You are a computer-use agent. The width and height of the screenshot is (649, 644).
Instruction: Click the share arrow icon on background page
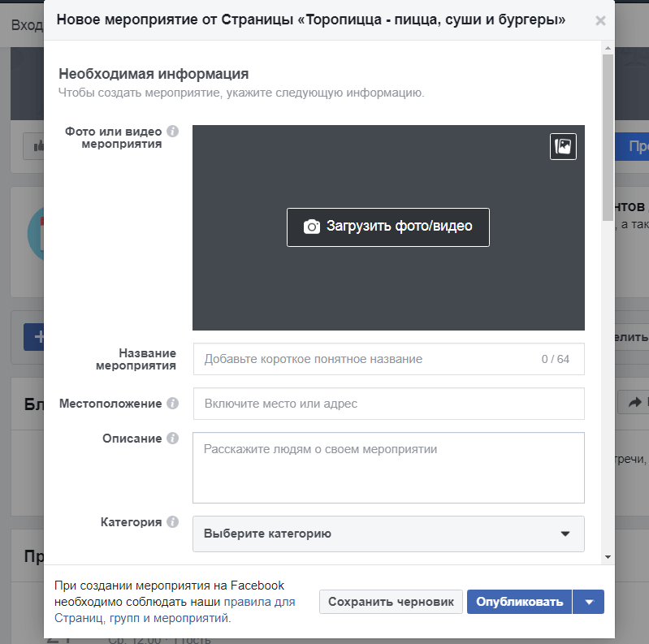click(634, 402)
